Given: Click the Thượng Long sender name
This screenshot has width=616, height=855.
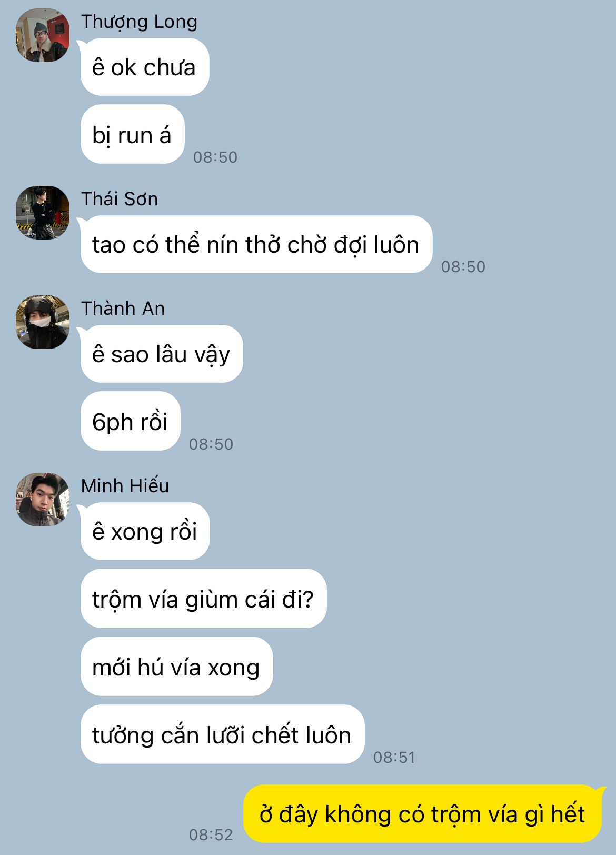Looking at the screenshot, I should [139, 22].
